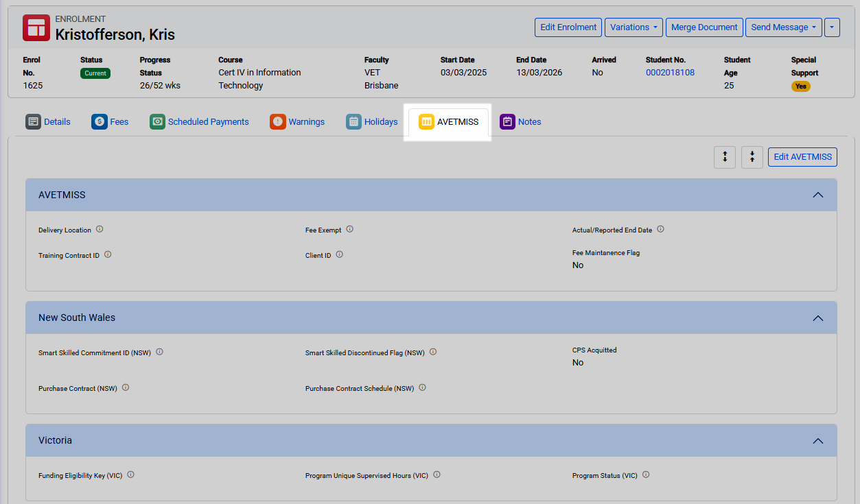860x504 pixels.
Task: Click the info icon beside Delivery Location
Action: coord(100,229)
